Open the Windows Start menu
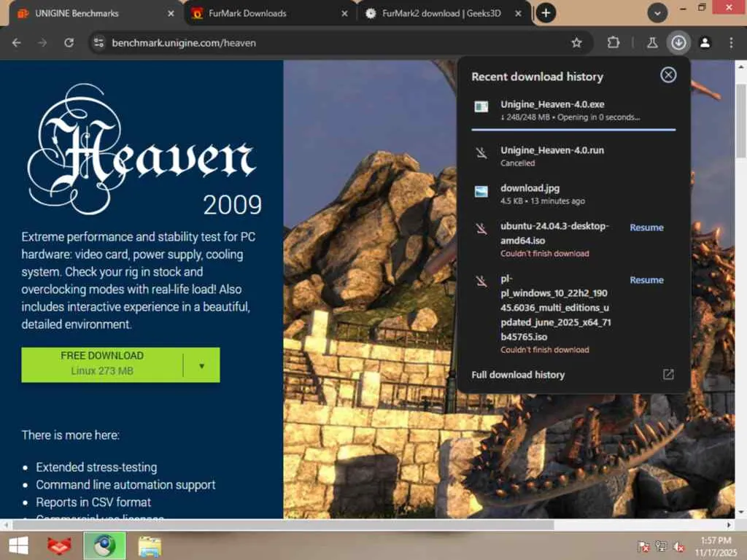This screenshot has width=747, height=560. (x=18, y=545)
